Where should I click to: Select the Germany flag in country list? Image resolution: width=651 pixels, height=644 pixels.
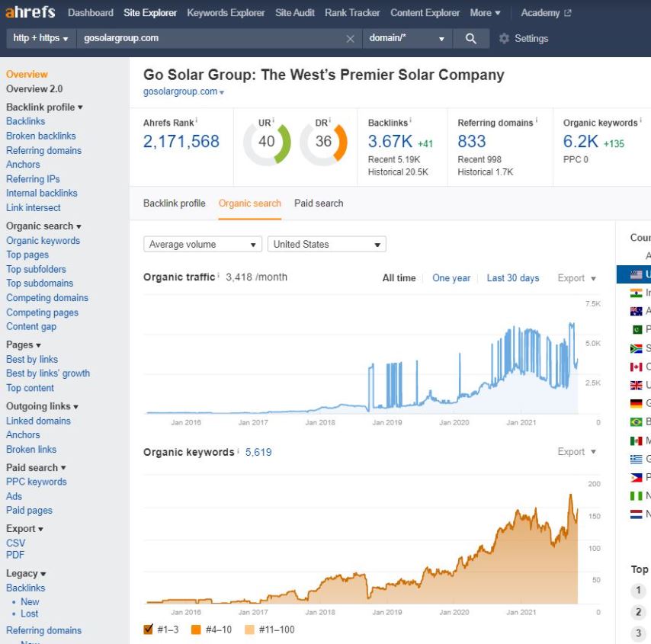[636, 403]
